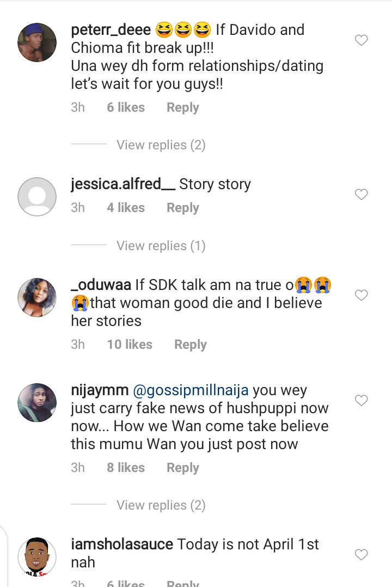Like _oduwaa's comment using heart icon
Image resolution: width=392 pixels, height=587 pixels.
(362, 295)
